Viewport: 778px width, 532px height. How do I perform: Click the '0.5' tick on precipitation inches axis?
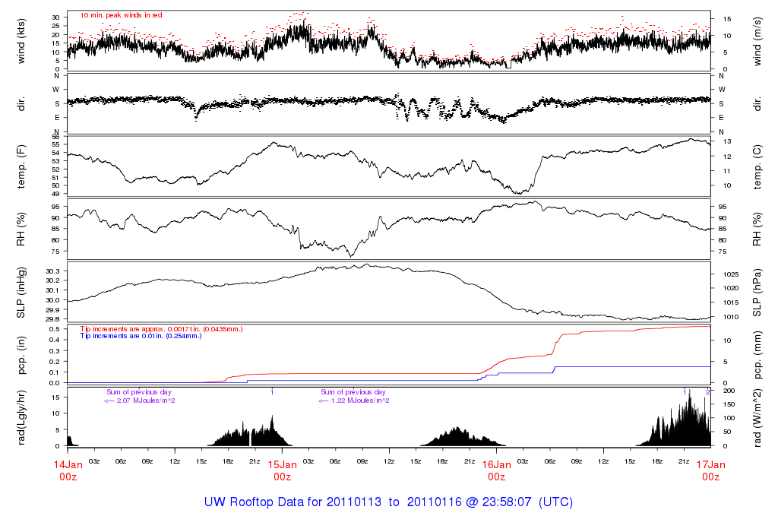coord(55,329)
